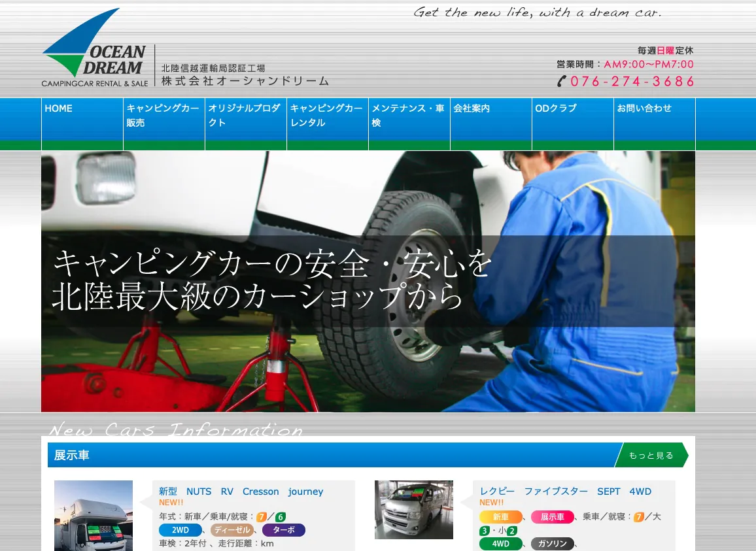Click the もっと見る button
Image resolution: width=756 pixels, height=551 pixels.
coord(651,455)
